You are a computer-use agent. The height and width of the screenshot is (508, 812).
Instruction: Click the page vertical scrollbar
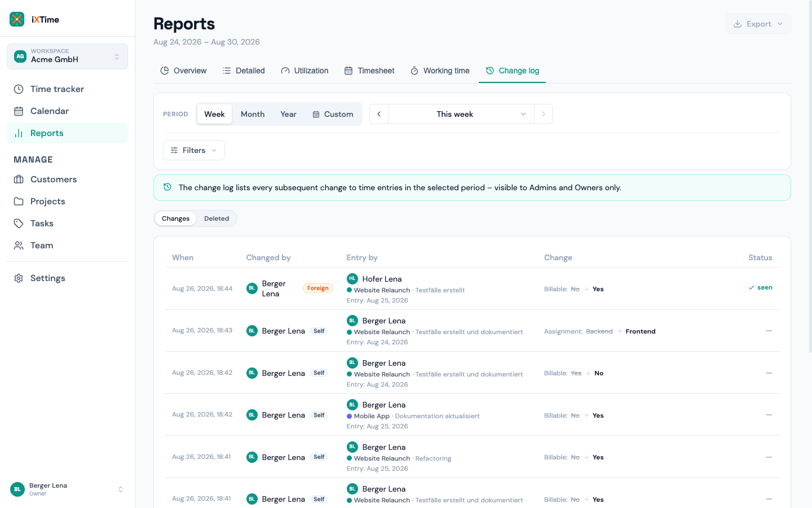[x=810, y=176]
